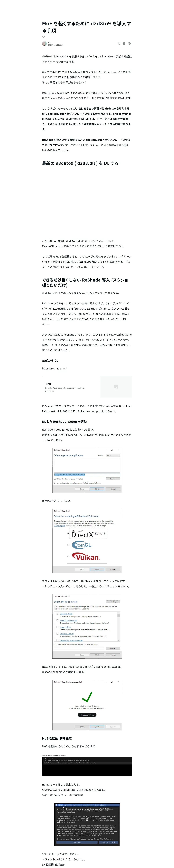
Task: Click Cancel in the rendering API dialog
Action: coord(113,569)
